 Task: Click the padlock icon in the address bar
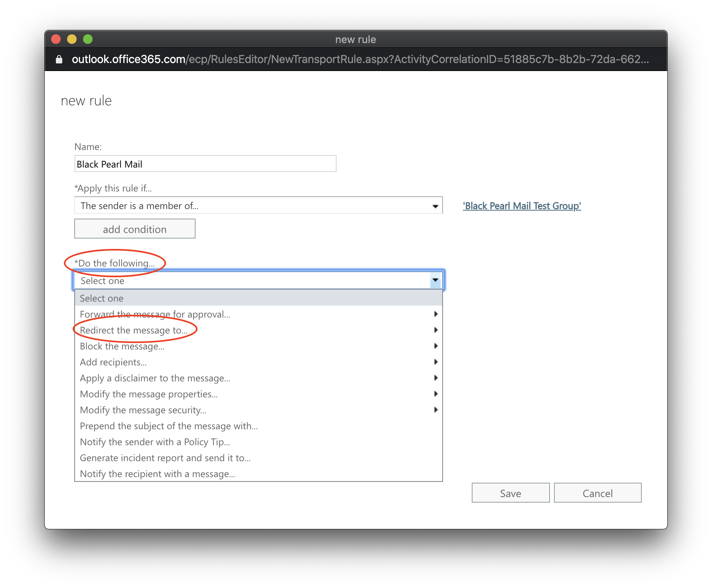click(x=59, y=59)
